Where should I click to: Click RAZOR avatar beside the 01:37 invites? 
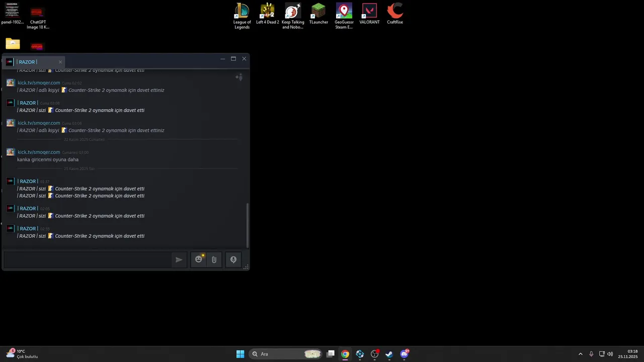(x=10, y=181)
